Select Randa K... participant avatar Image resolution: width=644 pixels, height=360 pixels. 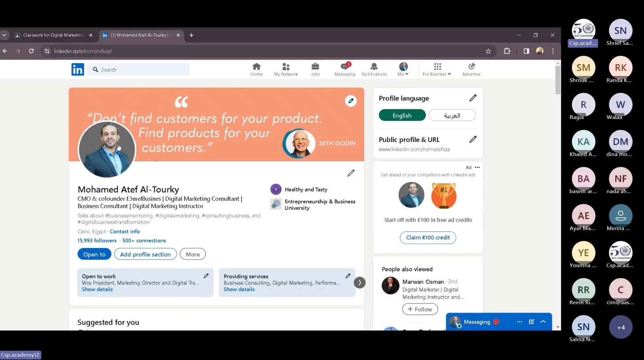(x=621, y=67)
